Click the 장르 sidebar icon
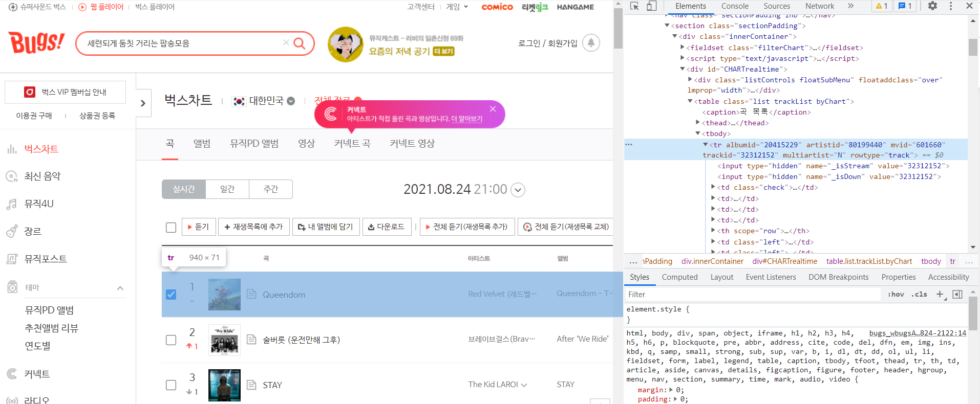980x404 pixels. coord(12,232)
